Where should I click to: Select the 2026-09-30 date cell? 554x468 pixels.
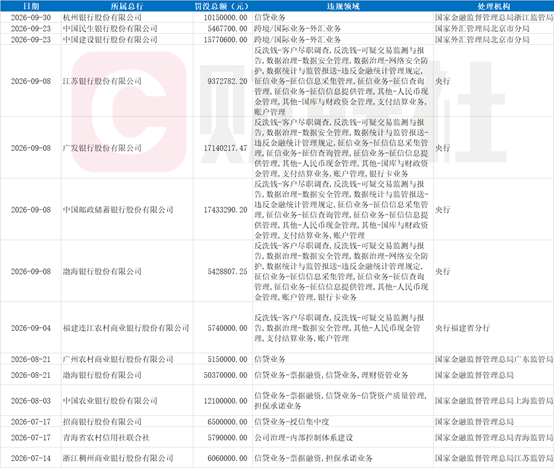[x=31, y=17]
